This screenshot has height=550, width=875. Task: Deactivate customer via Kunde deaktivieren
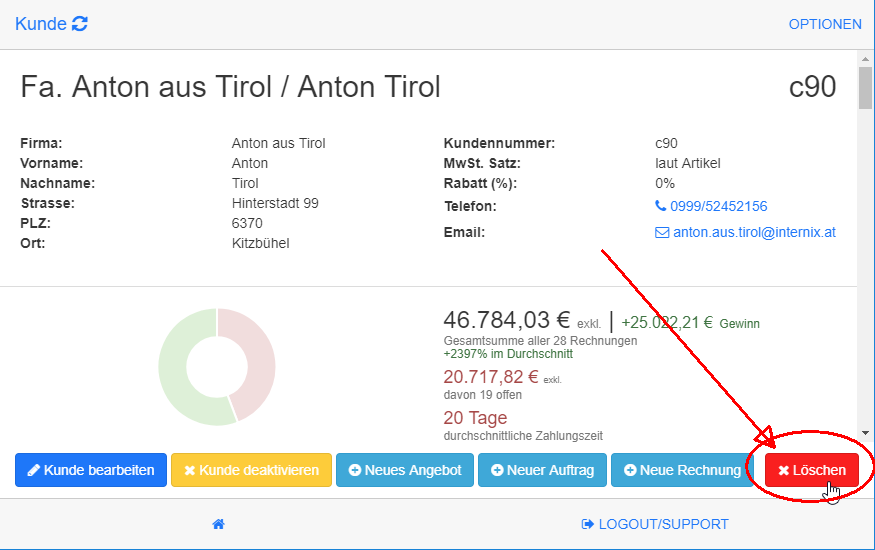pos(251,470)
